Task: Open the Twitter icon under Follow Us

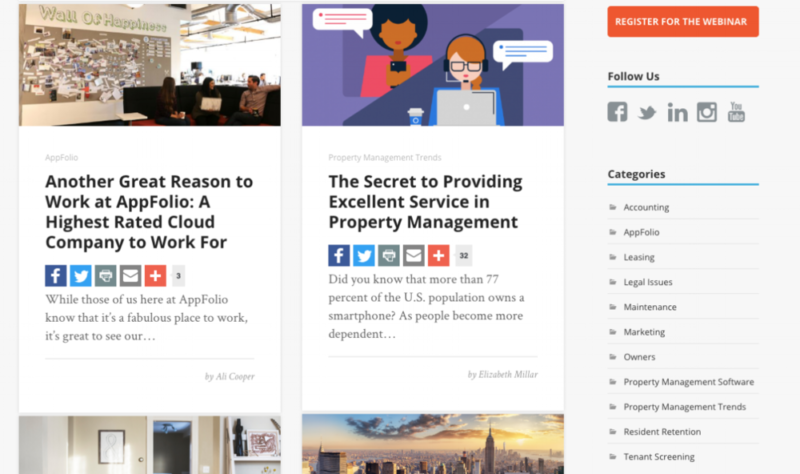Action: point(647,112)
